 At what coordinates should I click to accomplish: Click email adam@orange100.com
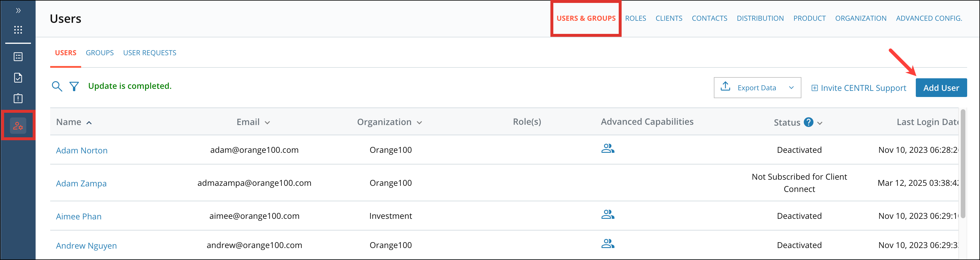[254, 150]
